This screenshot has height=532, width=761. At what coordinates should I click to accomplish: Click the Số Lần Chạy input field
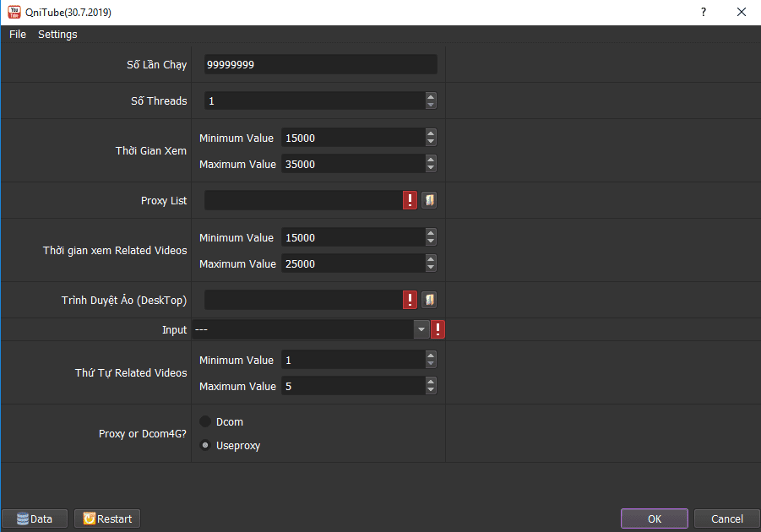(320, 65)
